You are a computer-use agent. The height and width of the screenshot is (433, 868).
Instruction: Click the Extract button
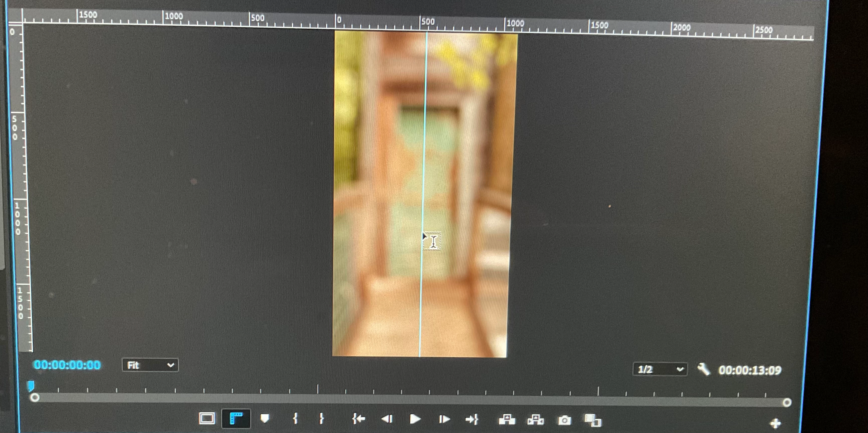[535, 420]
